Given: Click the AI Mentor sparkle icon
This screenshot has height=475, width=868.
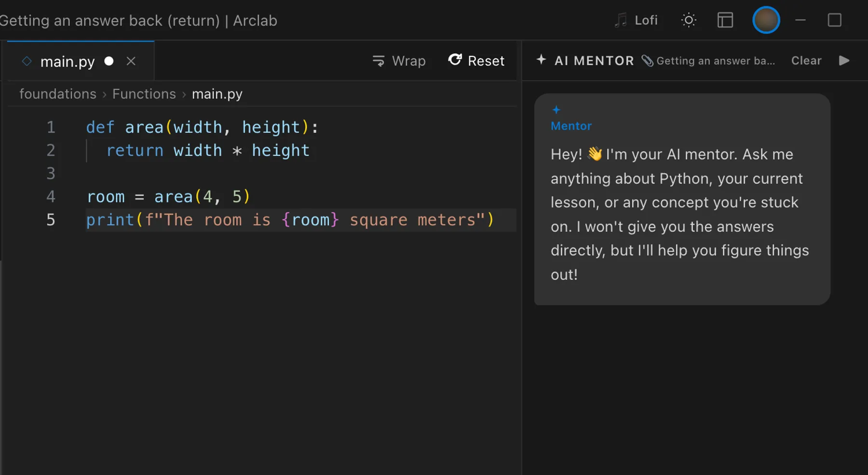Looking at the screenshot, I should pos(541,59).
